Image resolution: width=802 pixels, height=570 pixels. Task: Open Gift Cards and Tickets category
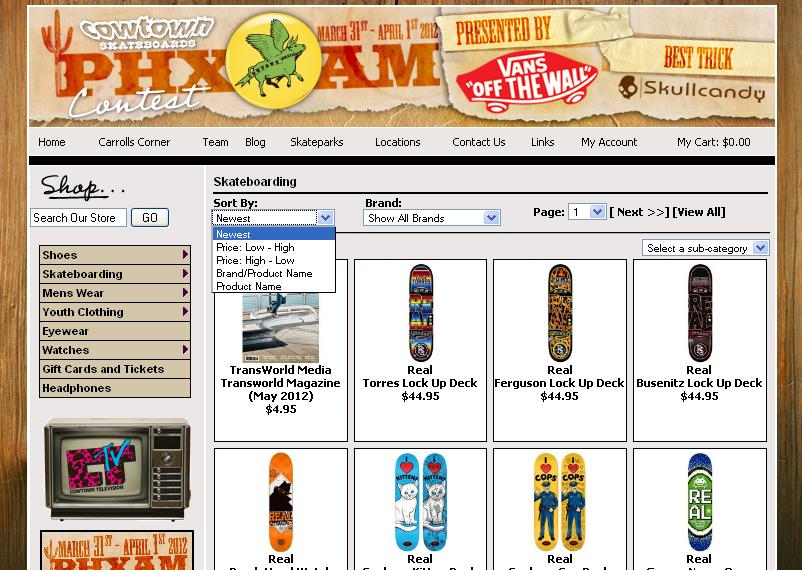(x=115, y=369)
